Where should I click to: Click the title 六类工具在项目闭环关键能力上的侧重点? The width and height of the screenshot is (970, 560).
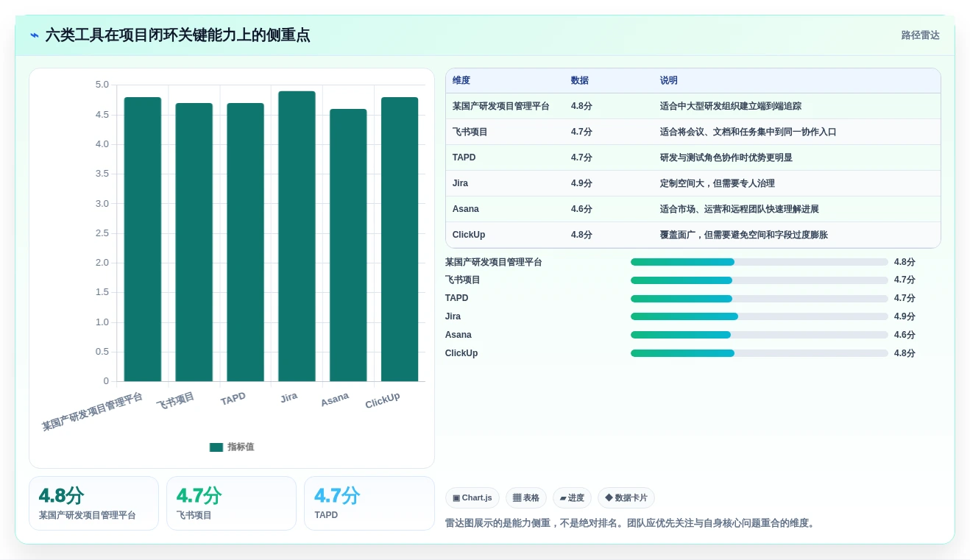click(x=177, y=35)
